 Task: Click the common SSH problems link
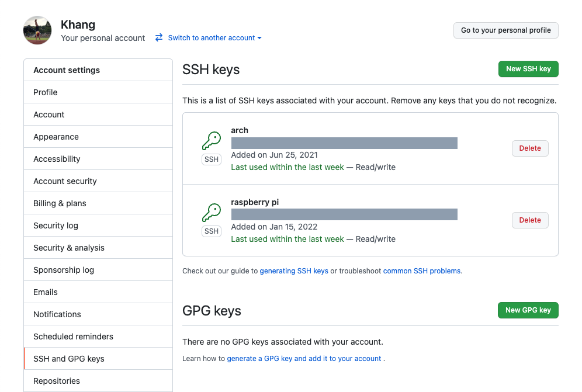[x=421, y=270]
